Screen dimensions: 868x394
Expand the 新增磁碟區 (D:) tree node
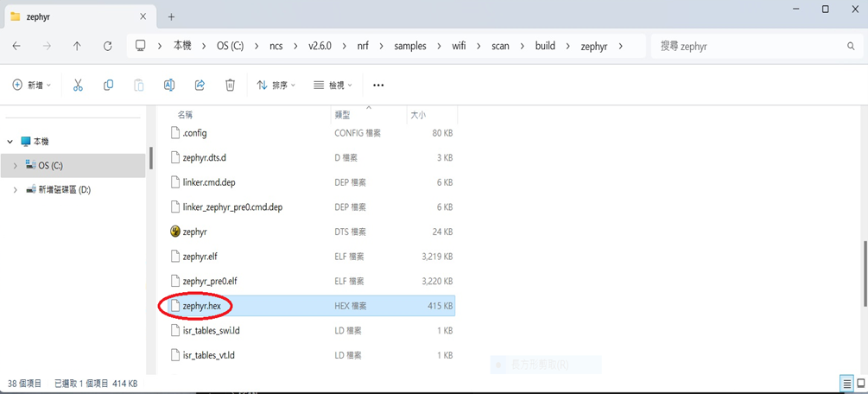coord(16,189)
